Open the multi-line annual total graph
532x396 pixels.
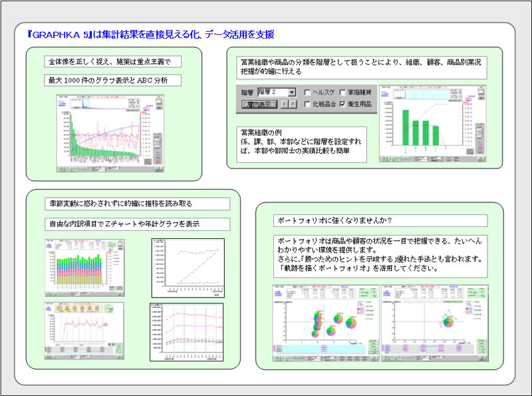tap(187, 332)
